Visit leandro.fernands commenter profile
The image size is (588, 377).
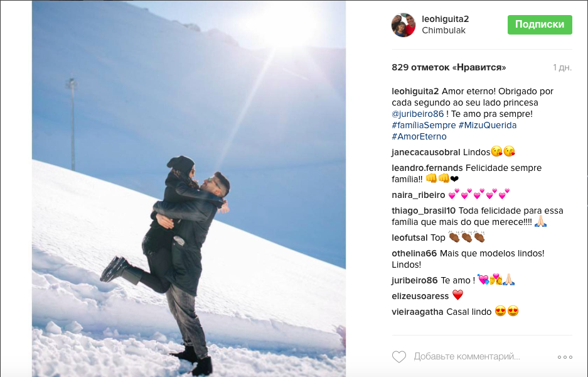(427, 168)
